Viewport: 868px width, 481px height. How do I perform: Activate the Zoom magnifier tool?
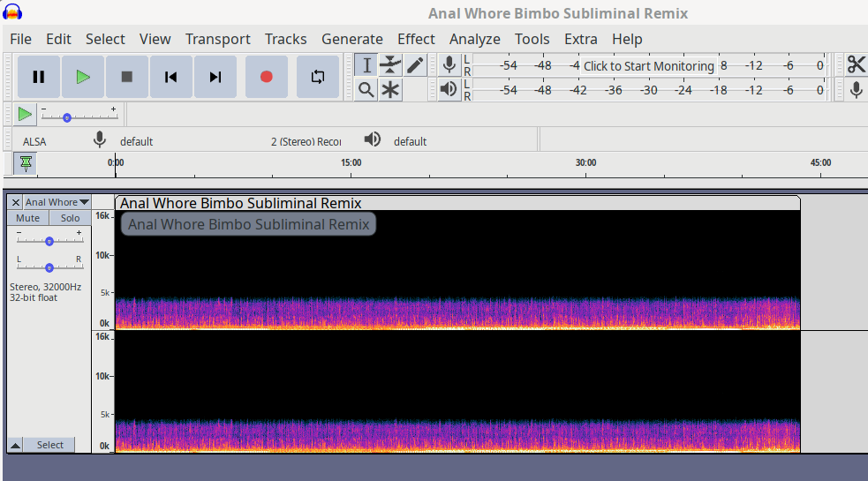coord(366,89)
